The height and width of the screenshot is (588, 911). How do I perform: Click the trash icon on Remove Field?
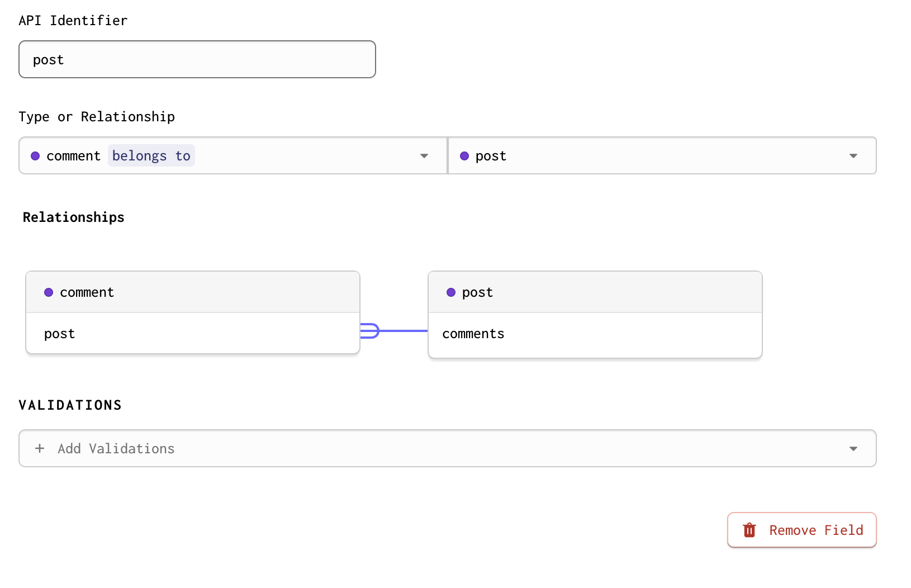(749, 530)
